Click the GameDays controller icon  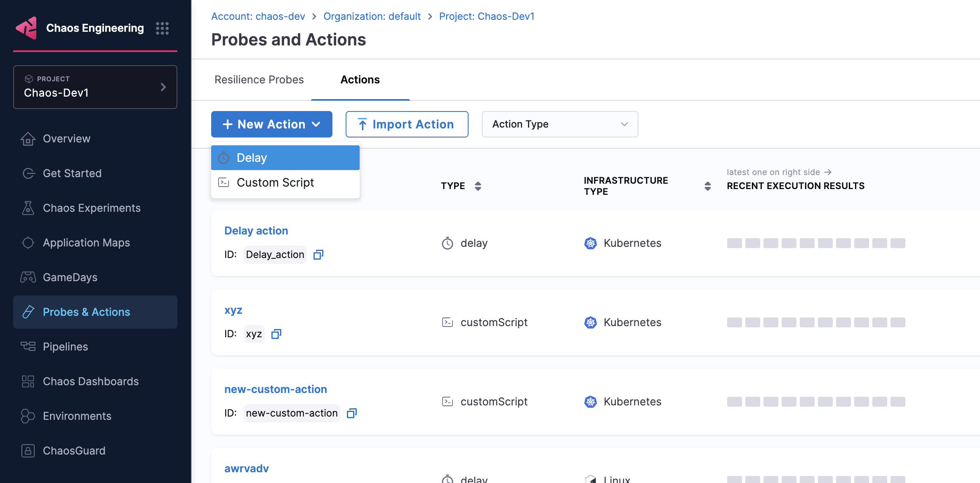tap(28, 277)
